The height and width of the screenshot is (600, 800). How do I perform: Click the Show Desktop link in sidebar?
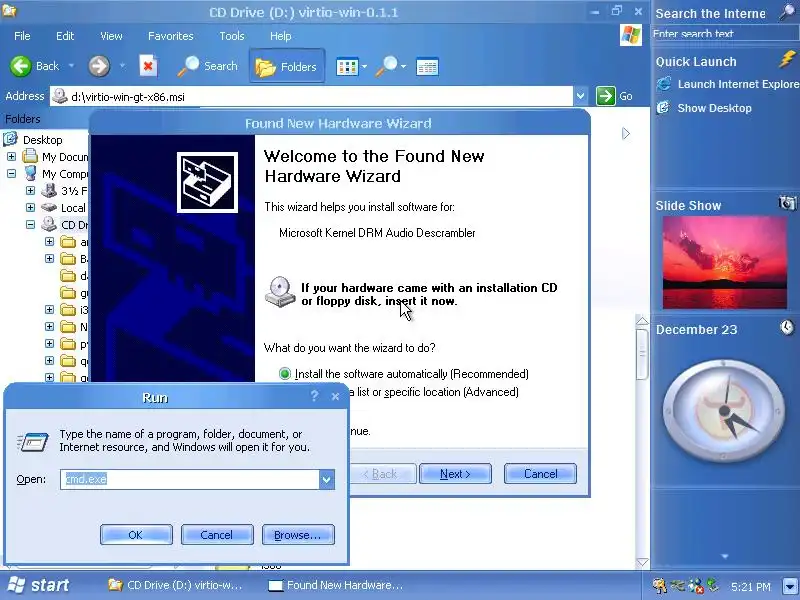click(x=714, y=108)
